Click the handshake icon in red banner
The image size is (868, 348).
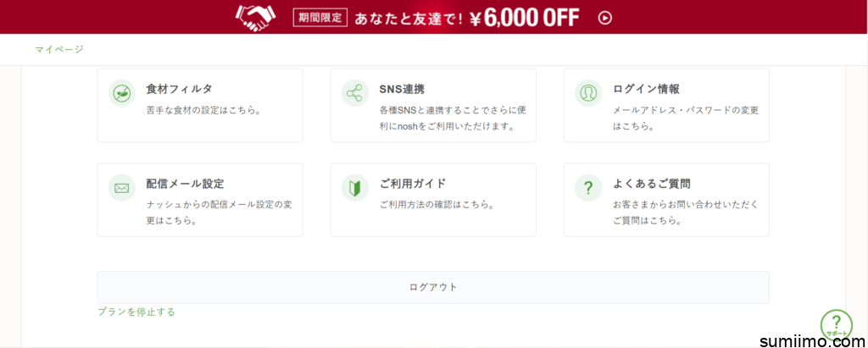(x=258, y=17)
